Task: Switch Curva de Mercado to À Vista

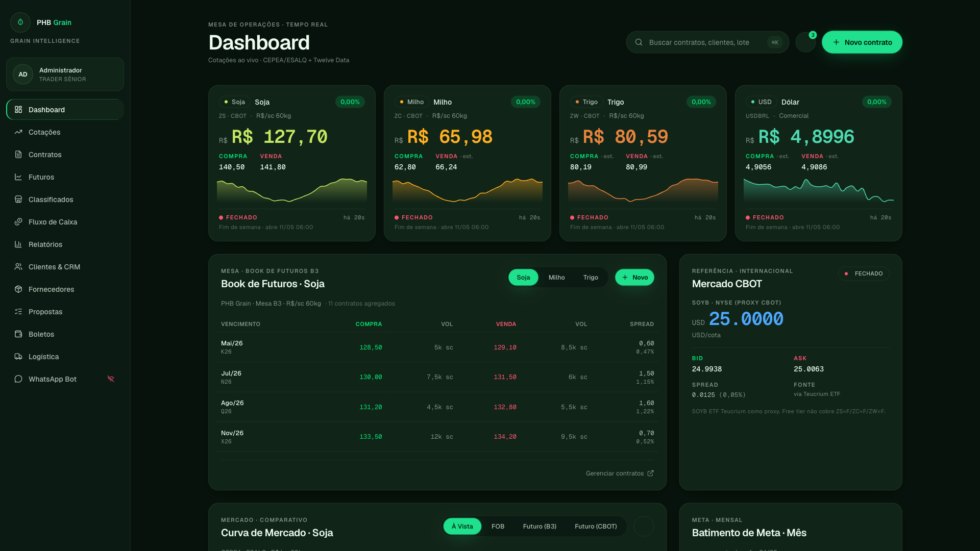Action: [x=462, y=527]
